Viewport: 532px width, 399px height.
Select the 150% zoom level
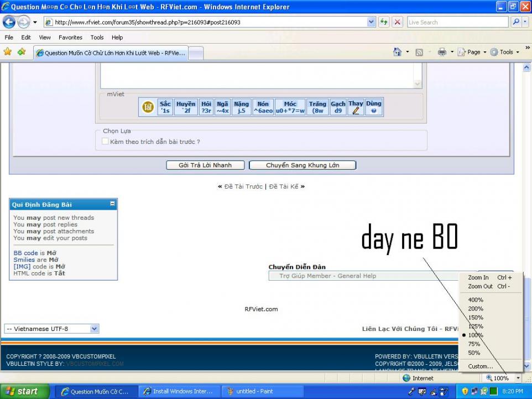(476, 318)
